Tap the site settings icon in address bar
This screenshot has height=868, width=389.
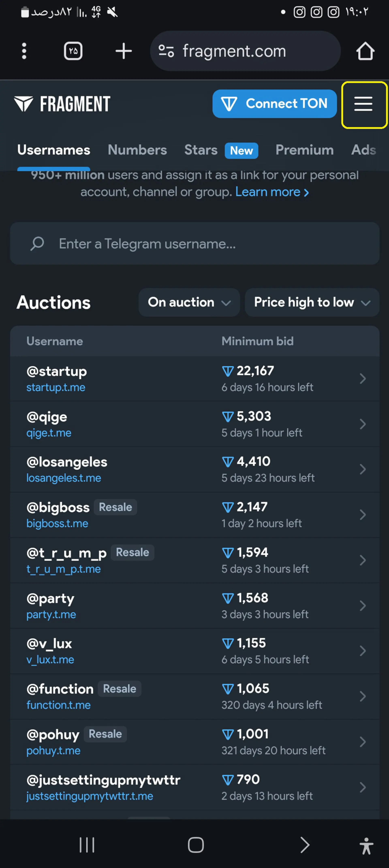pos(166,51)
